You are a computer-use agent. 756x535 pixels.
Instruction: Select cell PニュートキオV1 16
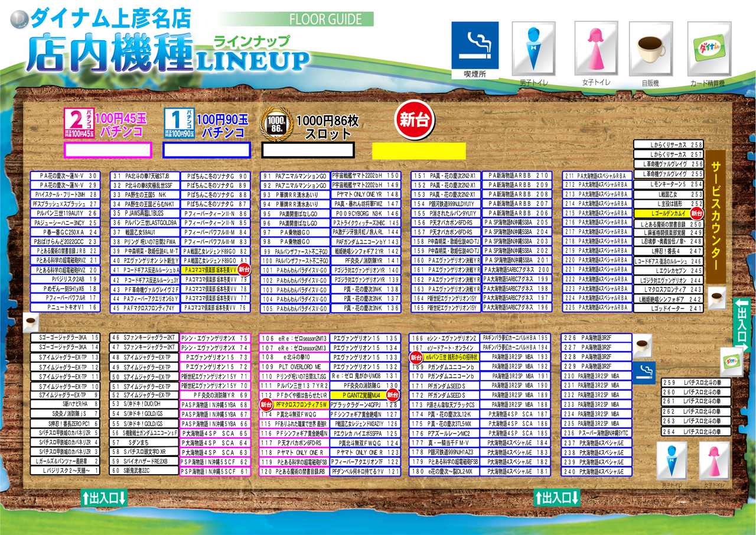coord(65,308)
